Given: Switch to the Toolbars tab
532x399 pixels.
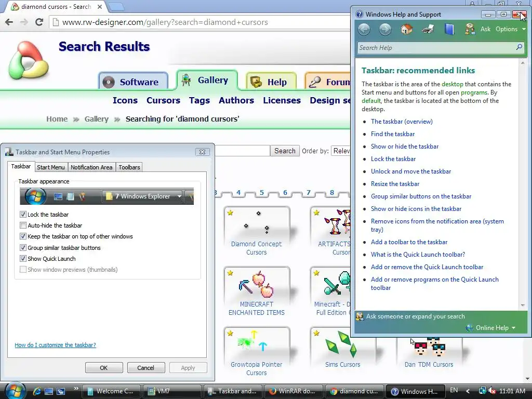Looking at the screenshot, I should (129, 167).
